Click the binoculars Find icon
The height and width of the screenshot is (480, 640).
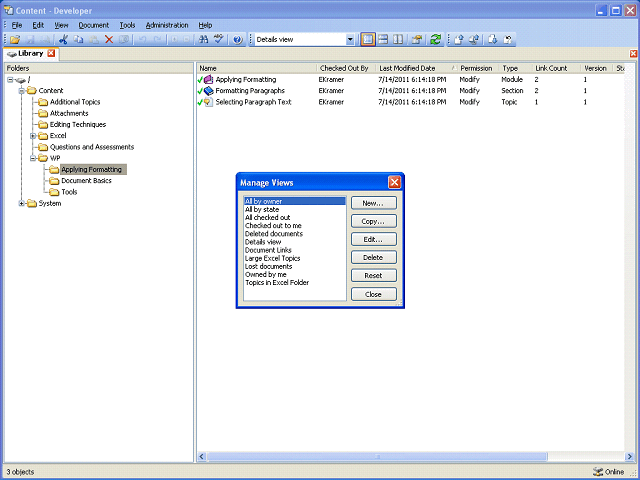click(203, 40)
